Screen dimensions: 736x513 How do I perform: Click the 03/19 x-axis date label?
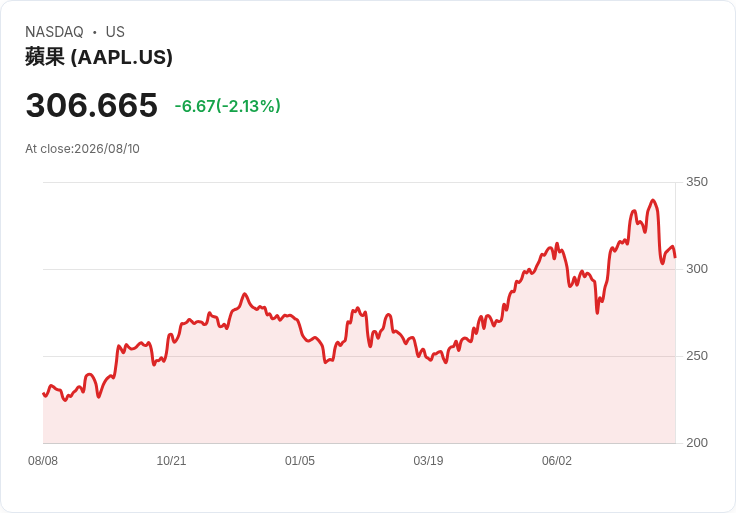(x=428, y=461)
